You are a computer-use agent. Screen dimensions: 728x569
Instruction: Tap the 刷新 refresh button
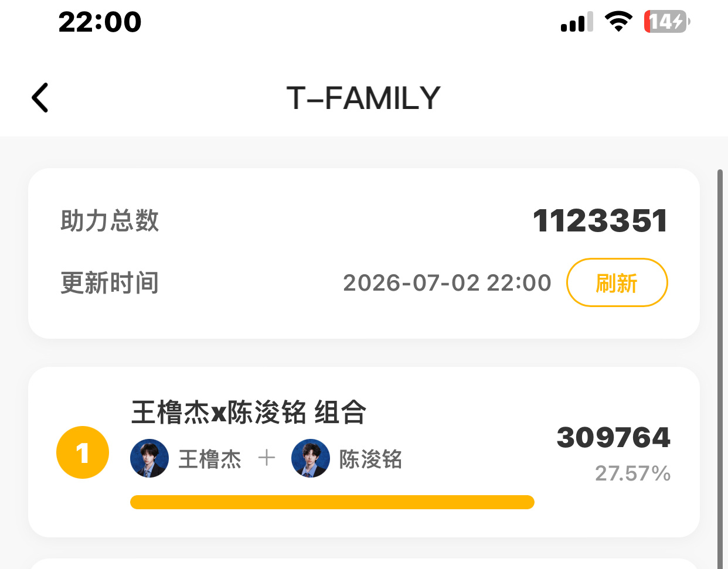point(617,282)
